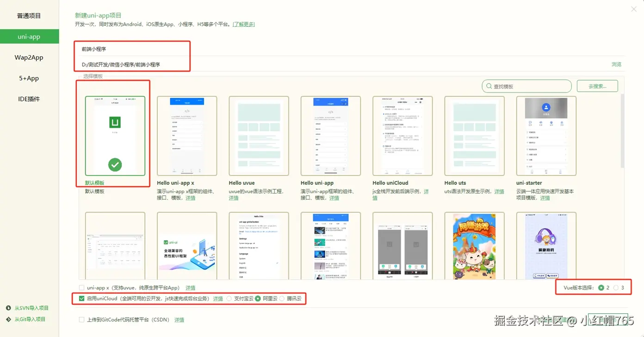This screenshot has width=644, height=337.
Task: Uncheck the 启用uniCloud checkbox
Action: pos(82,299)
